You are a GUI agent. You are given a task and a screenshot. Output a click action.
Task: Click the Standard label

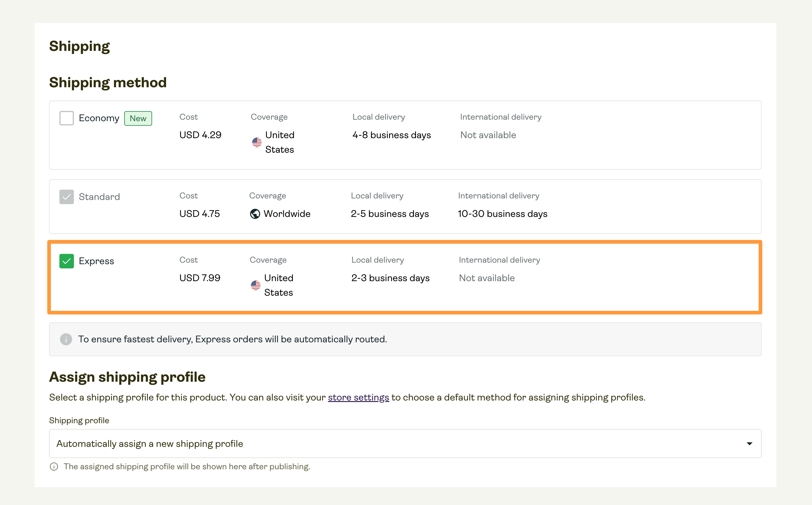coord(99,197)
